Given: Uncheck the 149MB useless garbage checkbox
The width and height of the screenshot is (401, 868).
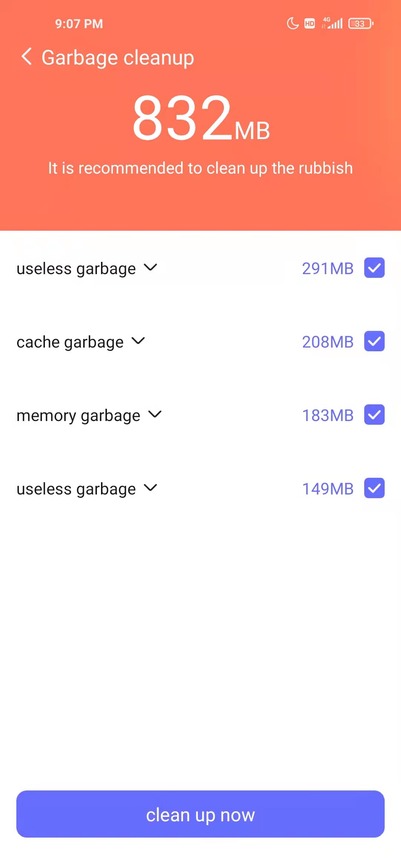Looking at the screenshot, I should pos(374,488).
